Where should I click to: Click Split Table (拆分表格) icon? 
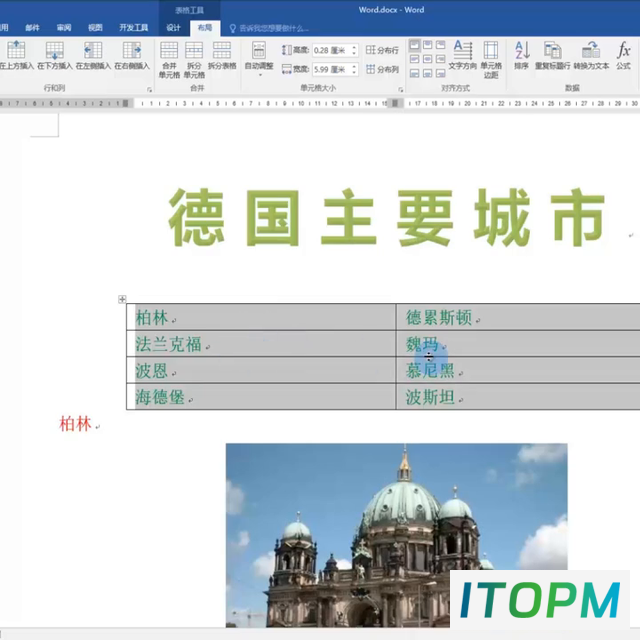(222, 50)
